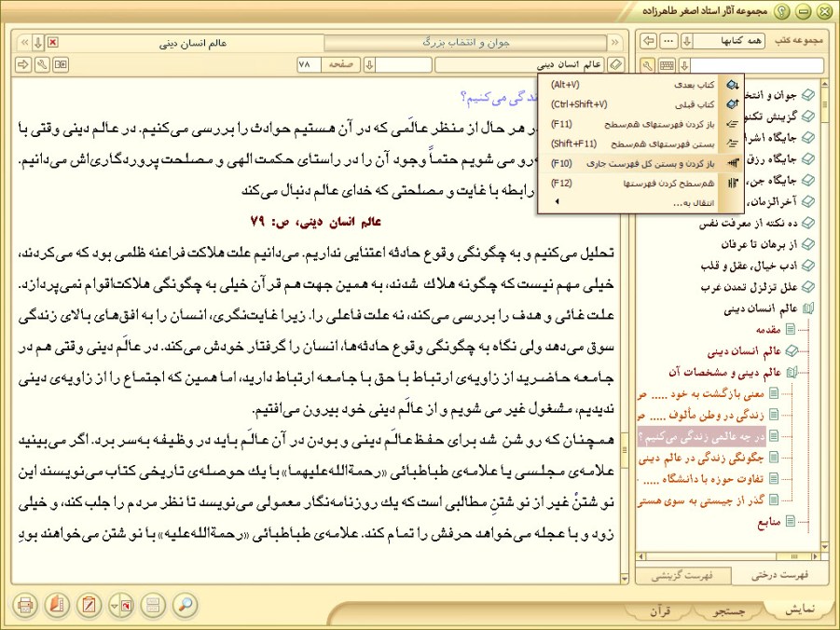Select the عالم انسان دینی document tab
The height and width of the screenshot is (630, 840).
point(193,43)
